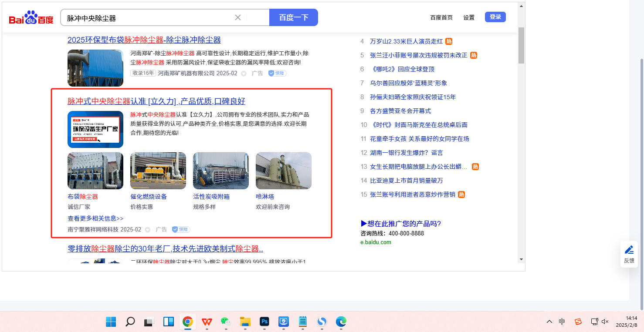Click the Baidu logo

31,18
